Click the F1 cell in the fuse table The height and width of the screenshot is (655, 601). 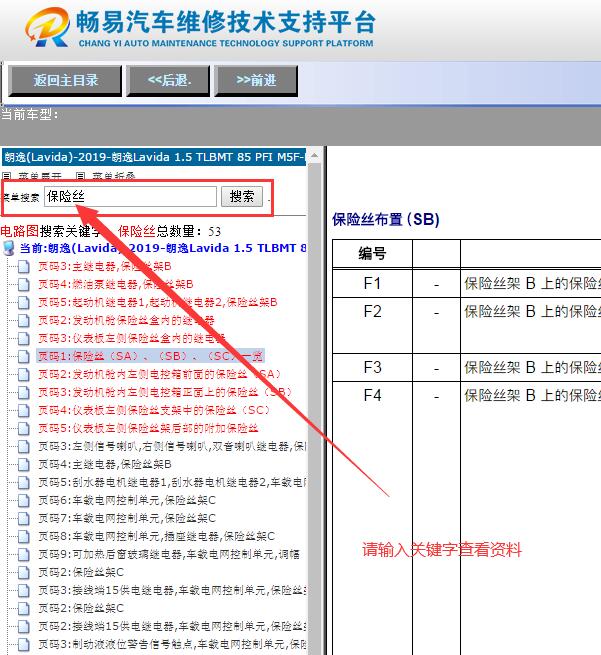372,283
